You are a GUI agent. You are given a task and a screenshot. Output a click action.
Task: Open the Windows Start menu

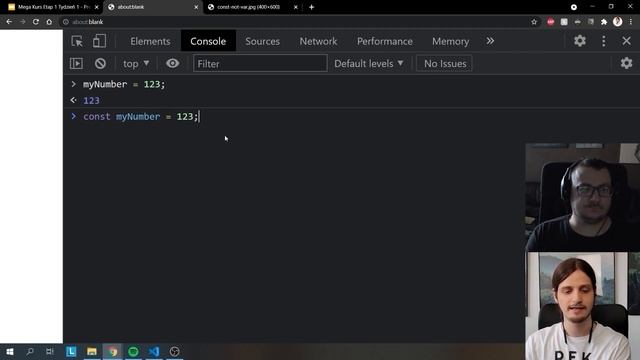(10, 351)
